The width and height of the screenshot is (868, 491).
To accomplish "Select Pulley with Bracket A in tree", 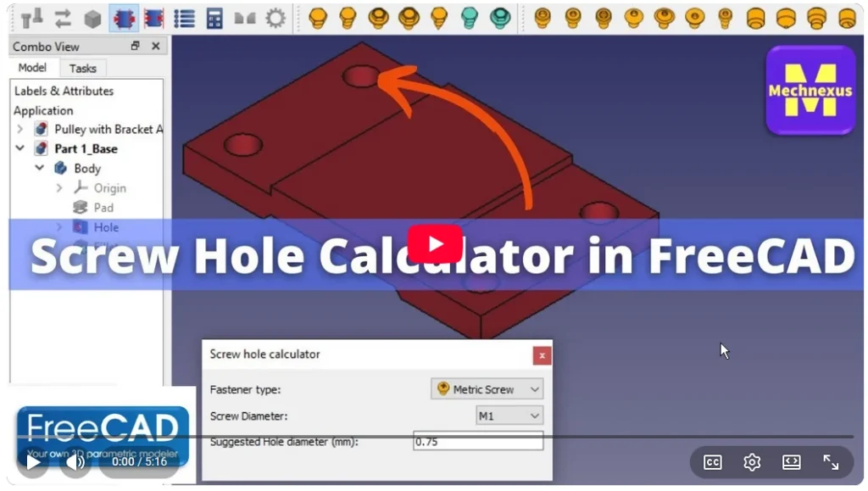I will (x=108, y=129).
